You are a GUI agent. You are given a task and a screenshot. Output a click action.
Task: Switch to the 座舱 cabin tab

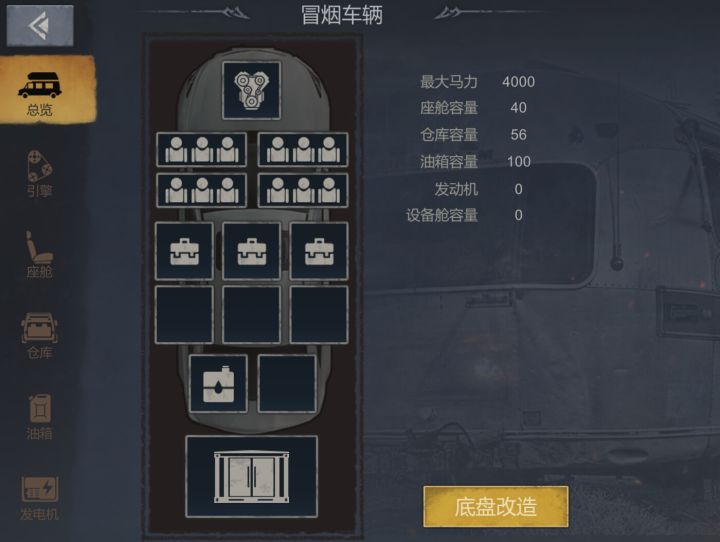point(39,254)
